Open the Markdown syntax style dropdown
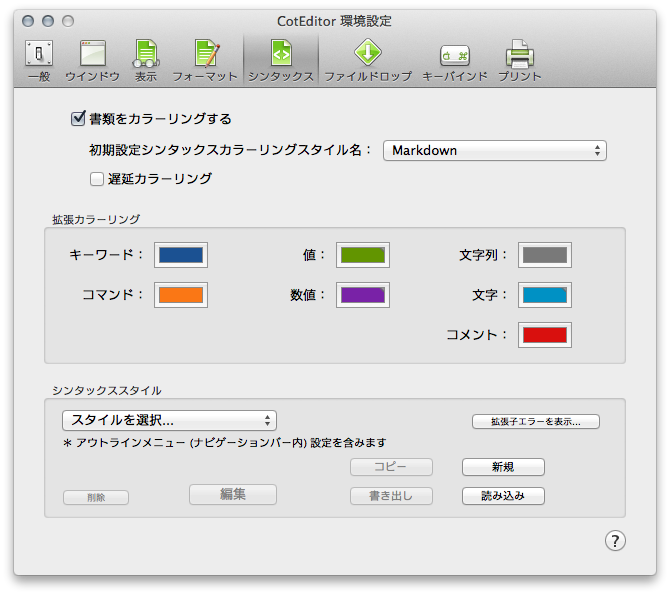Screen dimensions: 670x595 (495, 151)
